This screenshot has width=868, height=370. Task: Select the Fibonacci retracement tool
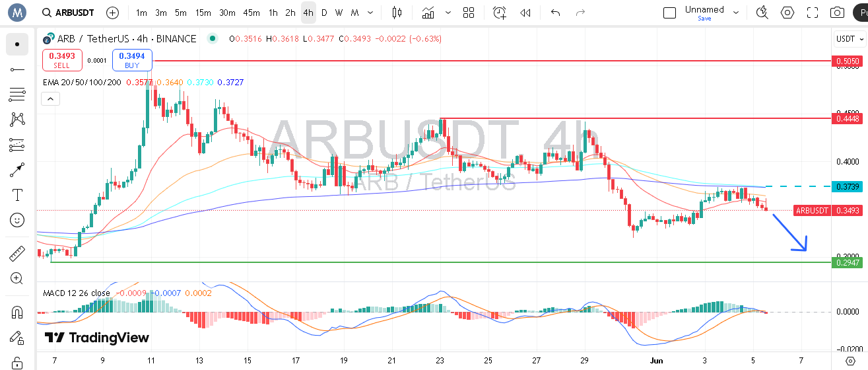click(17, 94)
